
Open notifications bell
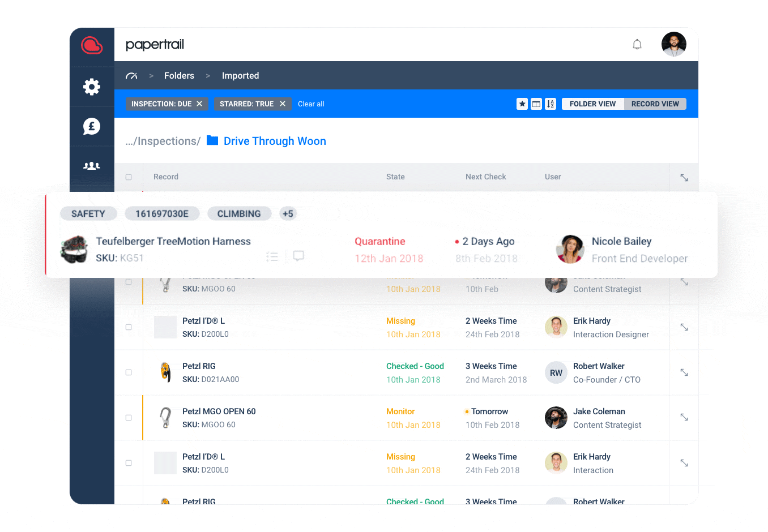(637, 44)
